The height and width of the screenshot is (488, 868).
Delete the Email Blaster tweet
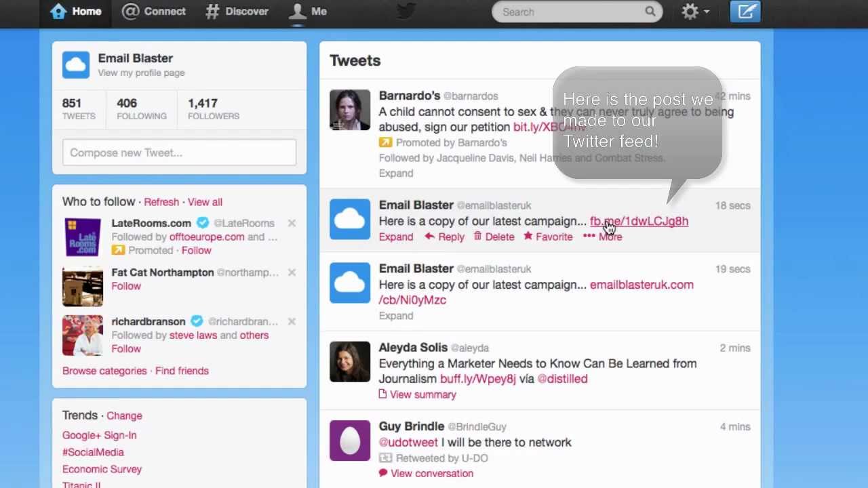[494, 237]
